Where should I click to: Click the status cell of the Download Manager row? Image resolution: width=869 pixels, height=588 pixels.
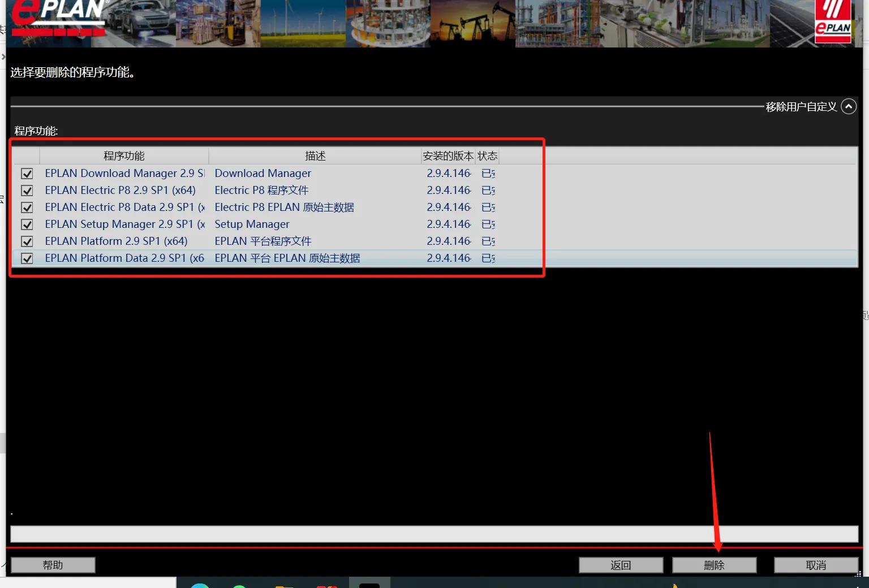(488, 174)
